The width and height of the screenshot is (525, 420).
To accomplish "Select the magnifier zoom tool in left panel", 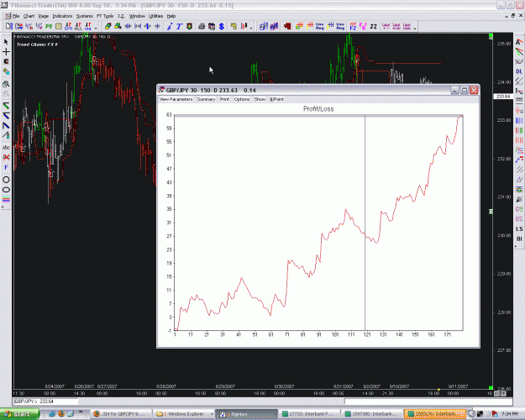I will (x=6, y=84).
